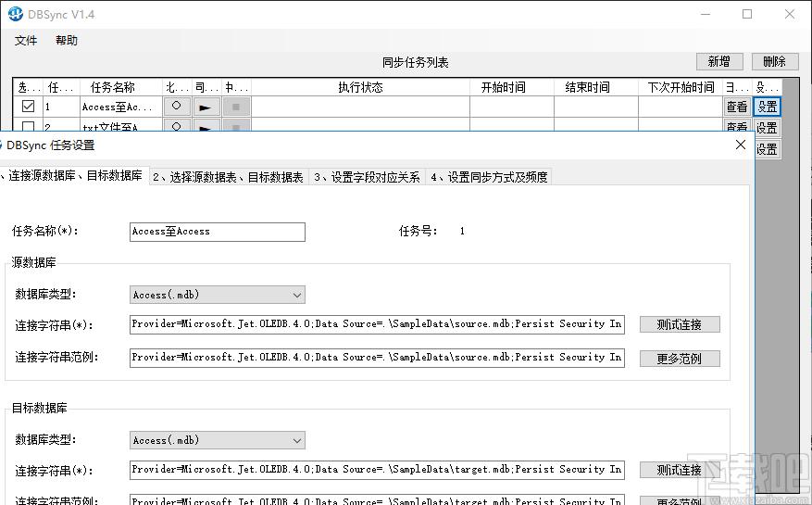Click 测试连接 for source database
The height and width of the screenshot is (505, 812).
tap(680, 324)
